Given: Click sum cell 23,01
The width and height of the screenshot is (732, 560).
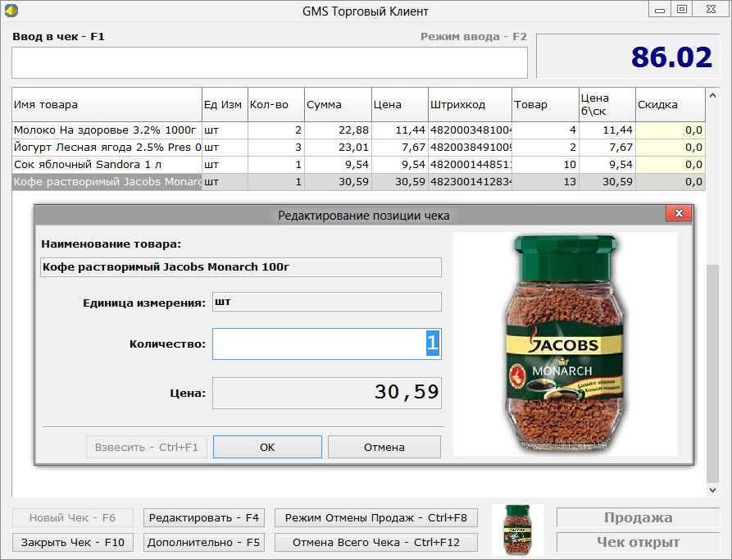Looking at the screenshot, I should tap(338, 147).
